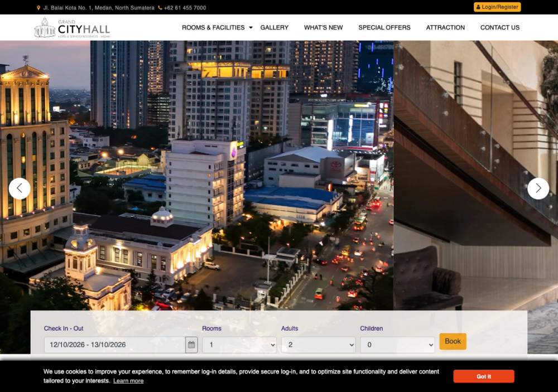Click the phone icon in top bar
558x392 pixels.
pos(160,7)
